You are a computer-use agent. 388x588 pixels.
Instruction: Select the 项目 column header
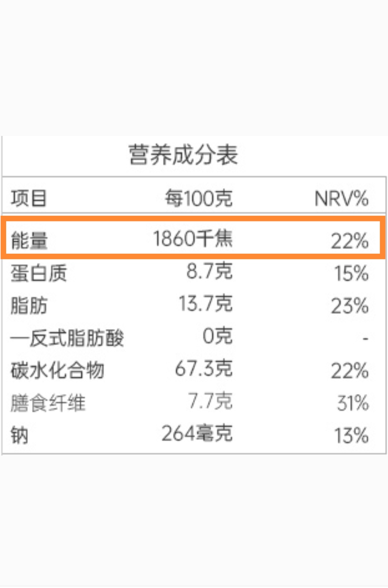[x=29, y=198]
